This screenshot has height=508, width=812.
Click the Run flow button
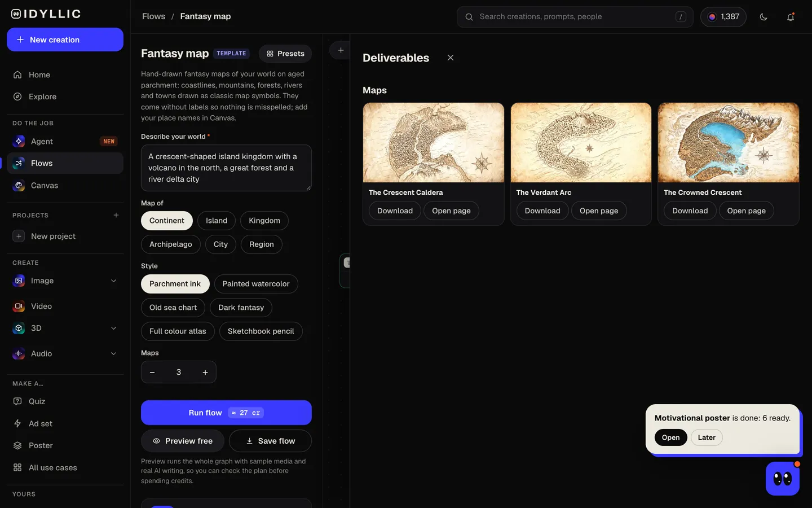click(x=226, y=413)
